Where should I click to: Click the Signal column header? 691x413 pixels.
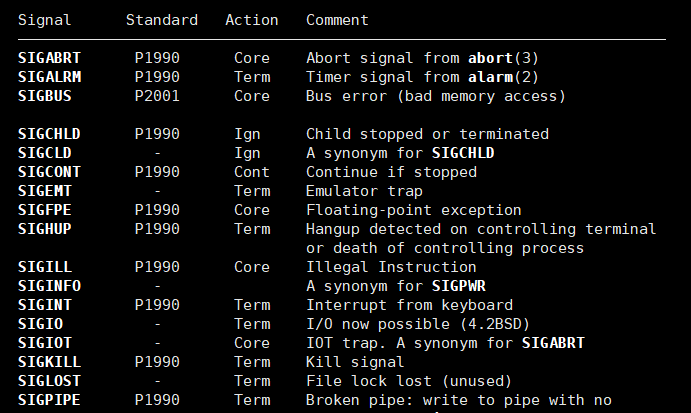pyautogui.click(x=45, y=20)
